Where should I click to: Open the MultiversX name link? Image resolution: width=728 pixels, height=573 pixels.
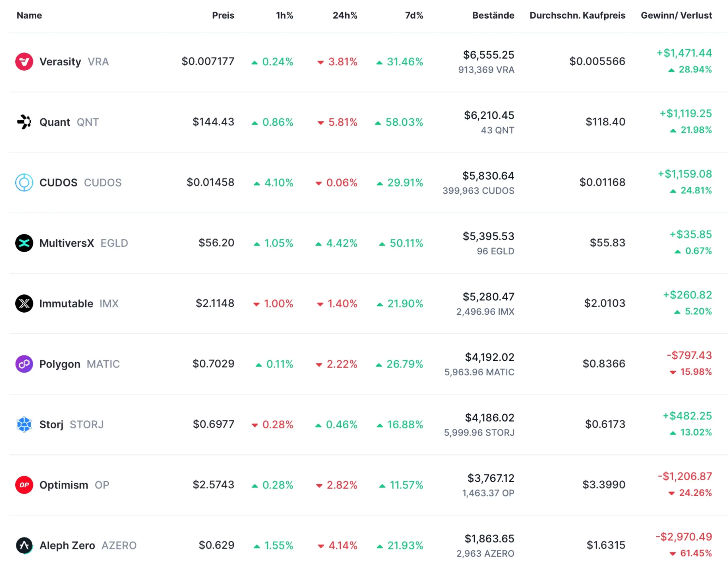pyautogui.click(x=67, y=243)
